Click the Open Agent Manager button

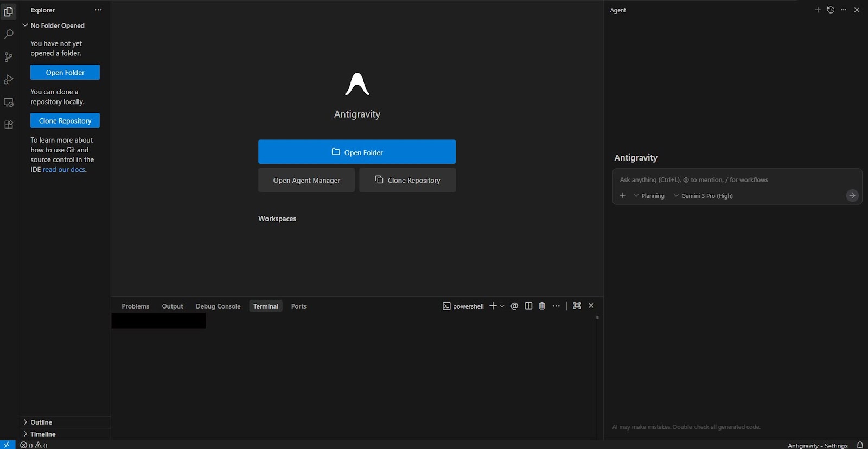[x=307, y=180]
